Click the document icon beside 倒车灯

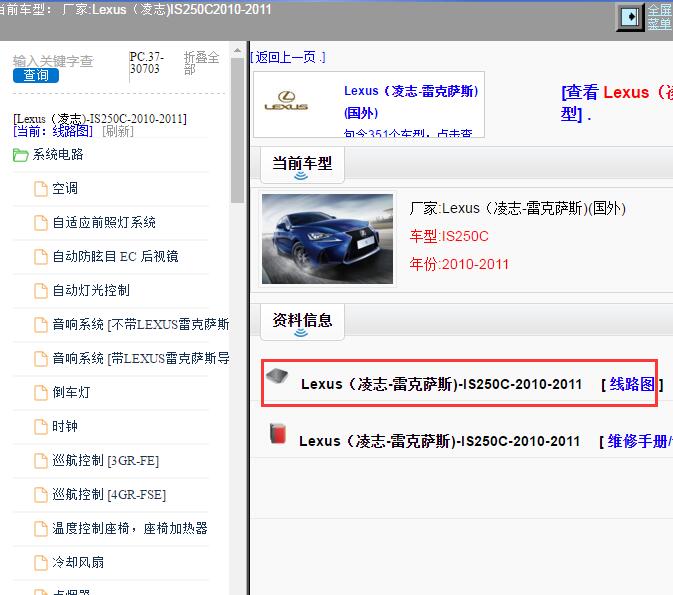(x=41, y=392)
